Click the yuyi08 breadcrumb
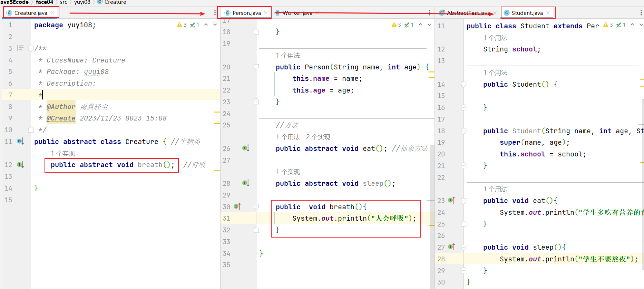Viewport: 644px width, 289px height. click(82, 2)
